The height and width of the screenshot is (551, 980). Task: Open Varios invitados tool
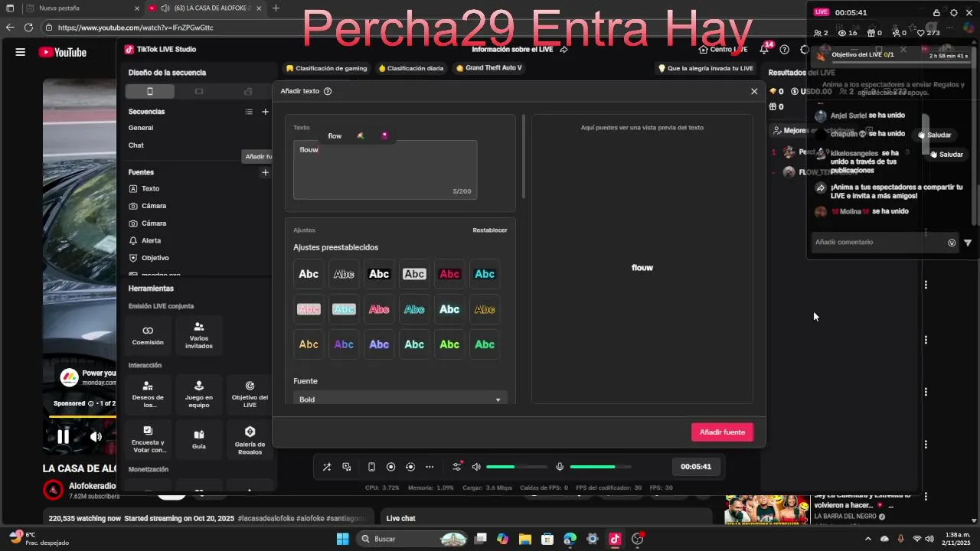(x=198, y=335)
